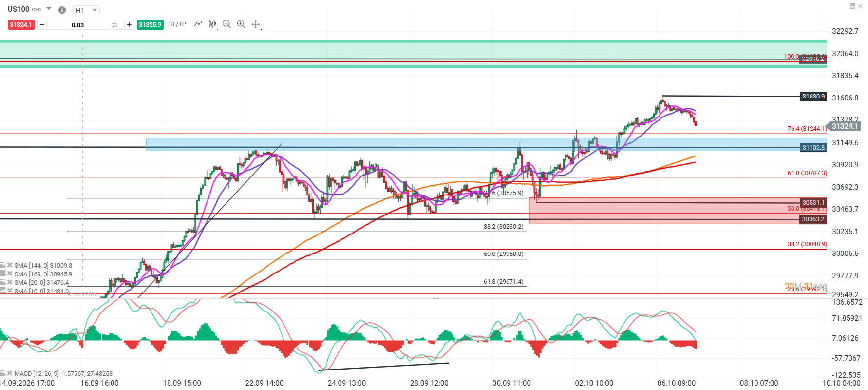
Task: Click the current price tag 31324.1 on axis
Action: [845, 126]
